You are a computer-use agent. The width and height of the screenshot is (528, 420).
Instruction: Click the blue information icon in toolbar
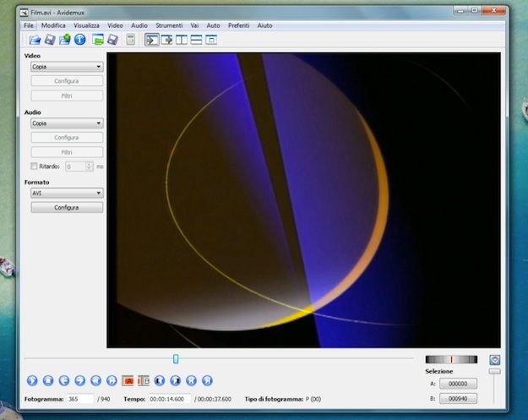point(80,40)
